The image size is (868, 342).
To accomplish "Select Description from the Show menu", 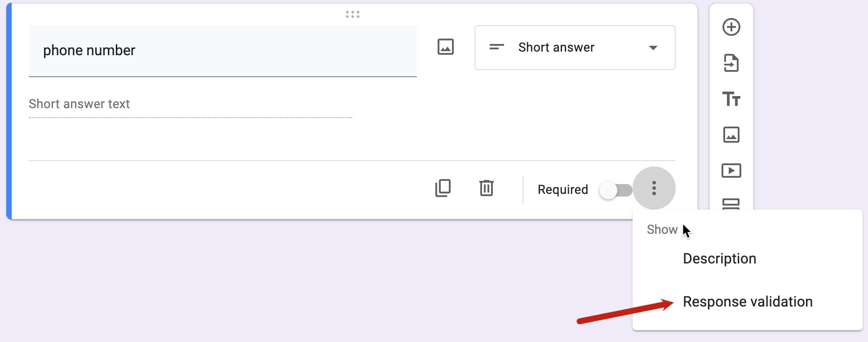I will [x=719, y=258].
